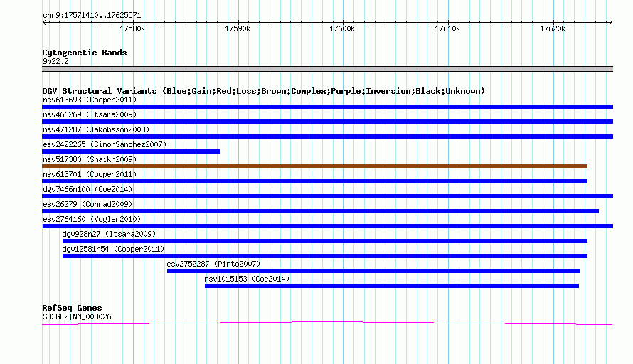Click the 17580k ruler tick label
Screen dimensions: 633x364
pyautogui.click(x=132, y=28)
